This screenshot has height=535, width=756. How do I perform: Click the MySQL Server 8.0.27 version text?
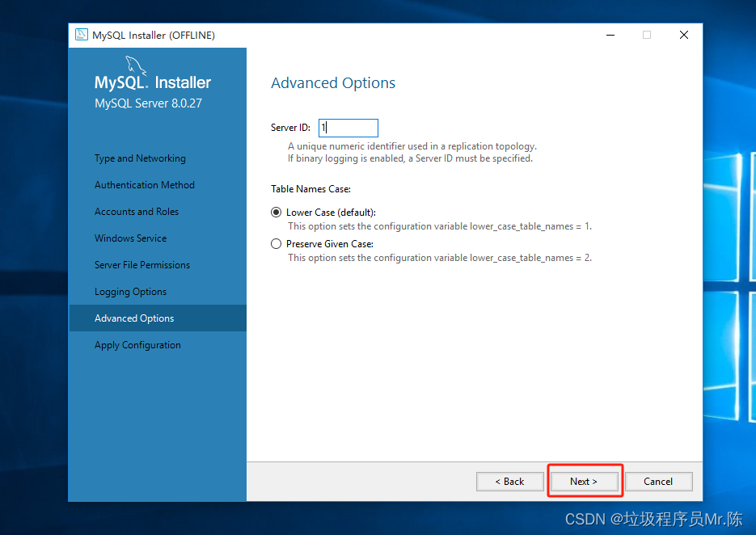[149, 103]
